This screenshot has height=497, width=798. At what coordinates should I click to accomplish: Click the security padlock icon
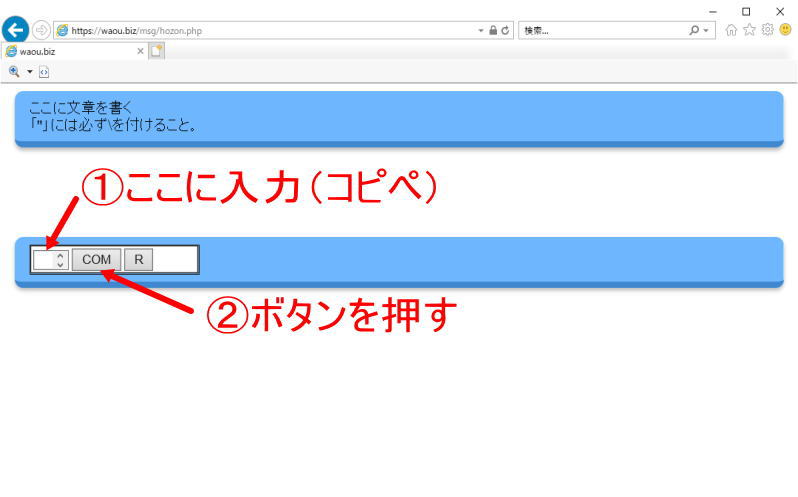[x=493, y=31]
